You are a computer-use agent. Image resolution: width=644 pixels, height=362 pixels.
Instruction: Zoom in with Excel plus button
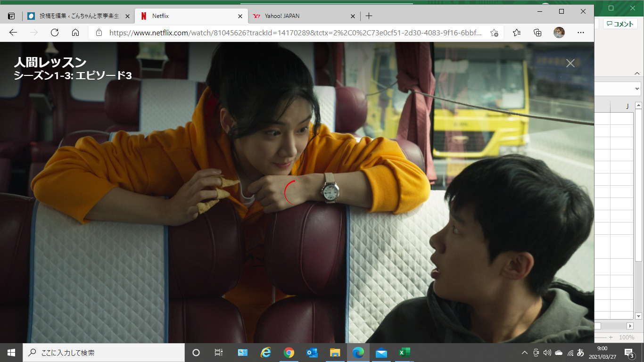click(611, 337)
